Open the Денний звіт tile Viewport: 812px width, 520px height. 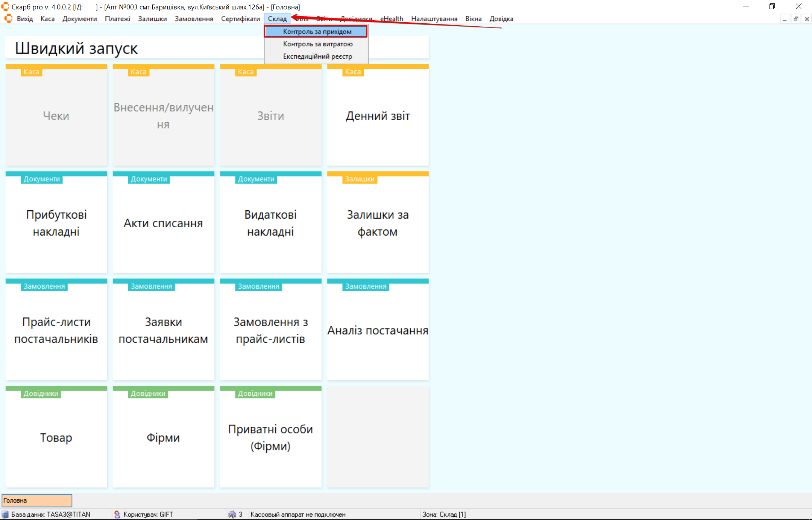tap(378, 116)
